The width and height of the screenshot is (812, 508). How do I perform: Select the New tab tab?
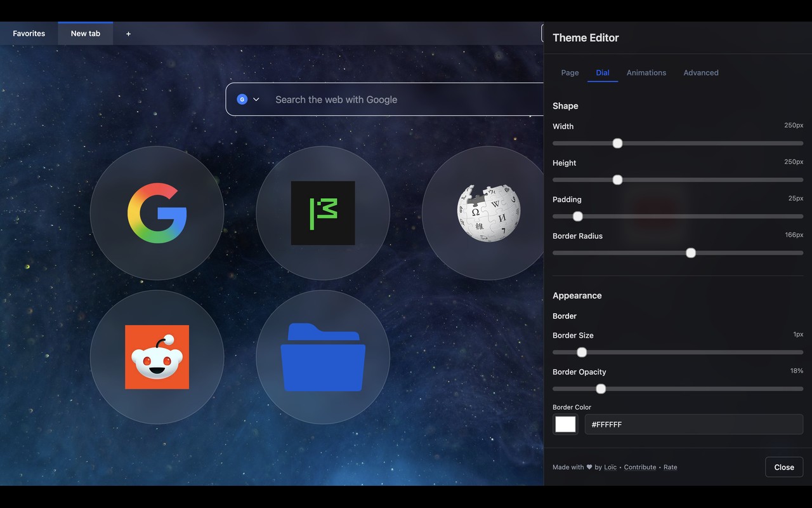click(x=86, y=33)
